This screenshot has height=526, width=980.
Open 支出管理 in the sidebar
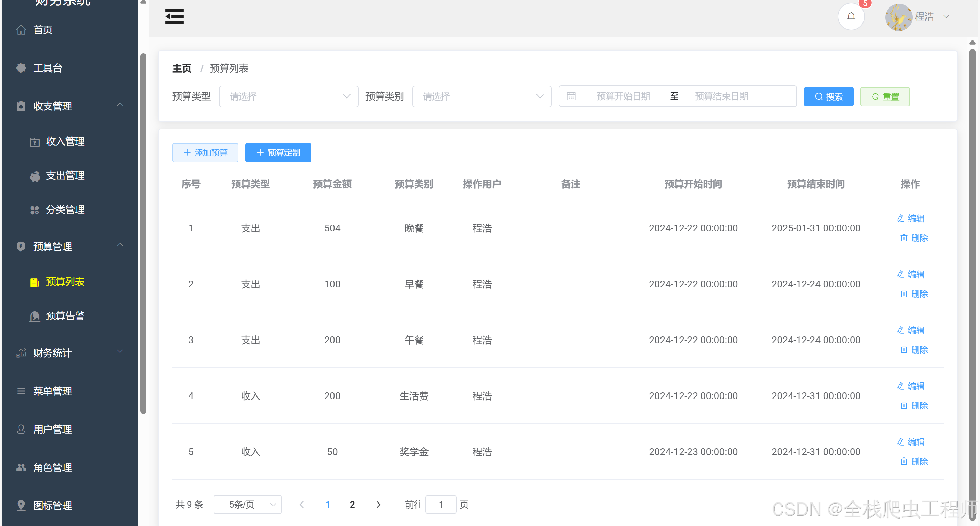click(65, 176)
